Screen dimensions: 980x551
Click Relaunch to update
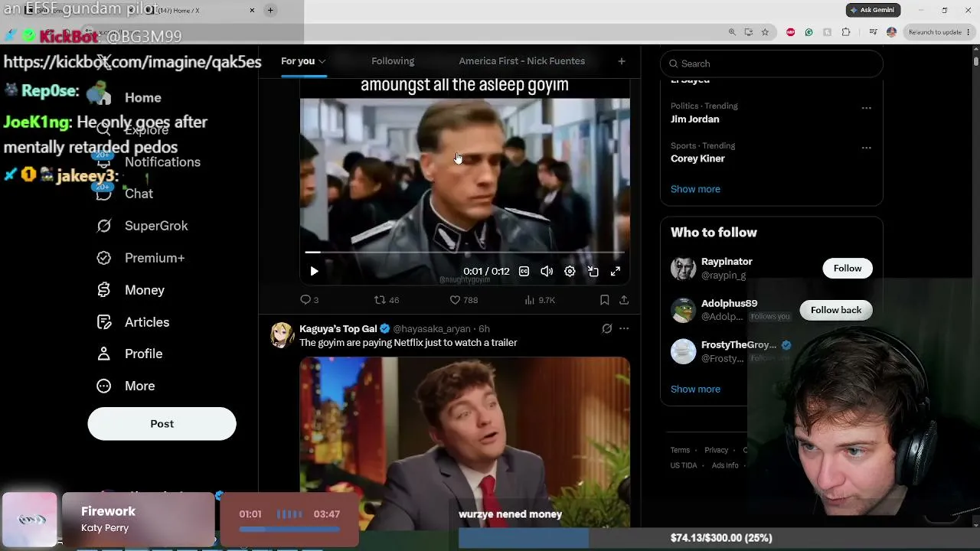[x=935, y=32]
